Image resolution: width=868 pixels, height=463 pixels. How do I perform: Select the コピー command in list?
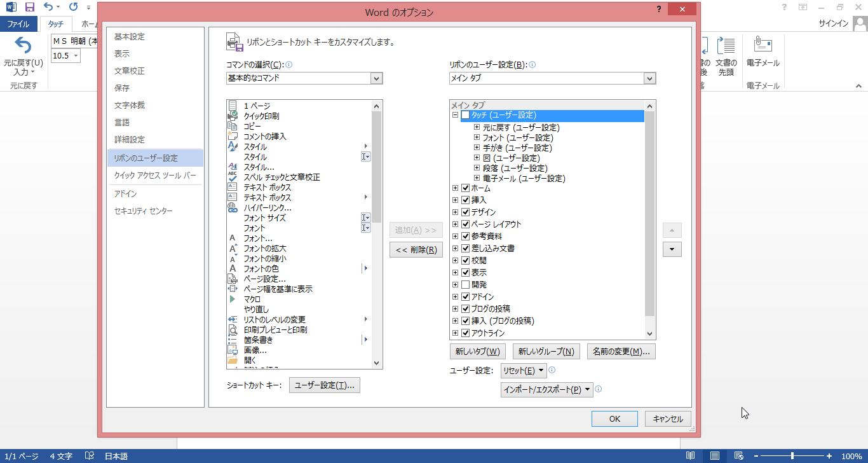(x=252, y=126)
